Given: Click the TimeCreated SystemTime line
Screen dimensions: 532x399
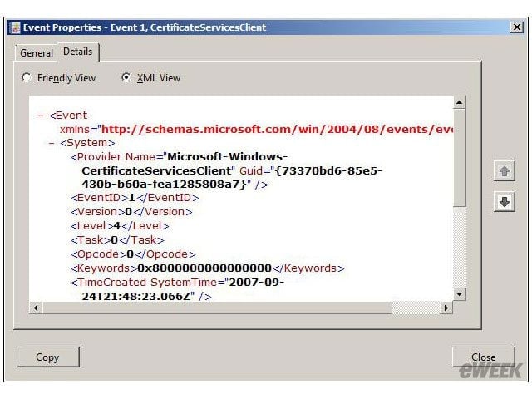Looking at the screenshot, I should pyautogui.click(x=177, y=283).
